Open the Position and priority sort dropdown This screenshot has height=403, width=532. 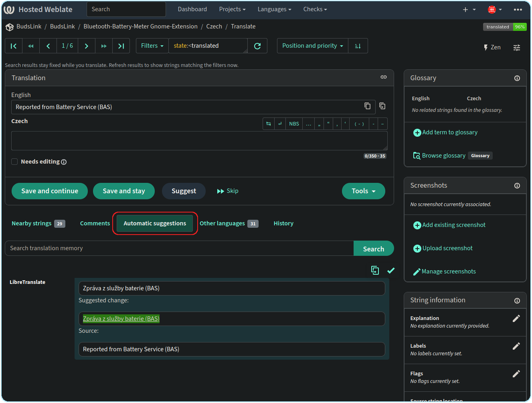[x=313, y=46]
